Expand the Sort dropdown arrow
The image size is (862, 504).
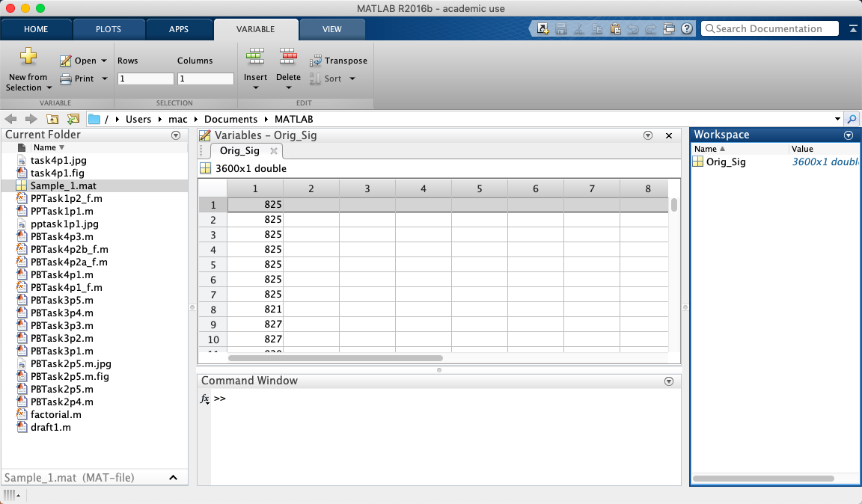pyautogui.click(x=352, y=78)
